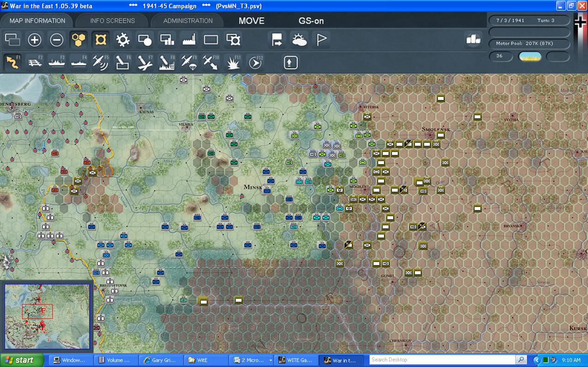Switch to Gary Gri... taskbar window
This screenshot has width=588, height=367.
click(160, 360)
